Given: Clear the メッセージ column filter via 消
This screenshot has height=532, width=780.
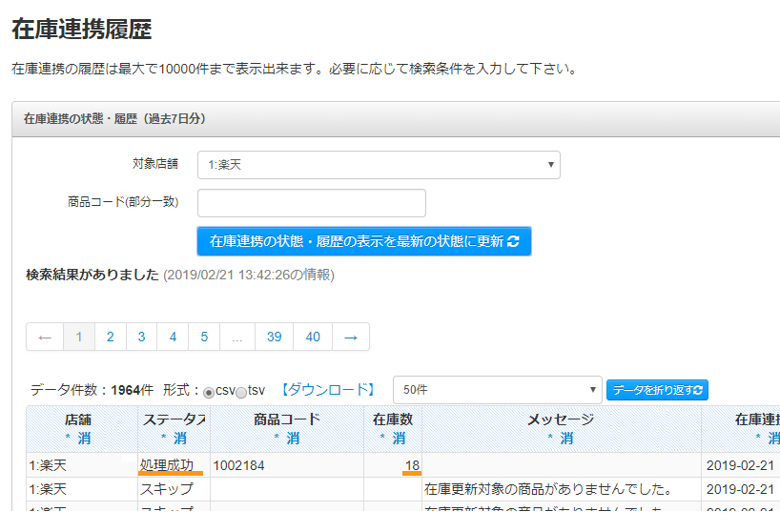Looking at the screenshot, I should [566, 439].
